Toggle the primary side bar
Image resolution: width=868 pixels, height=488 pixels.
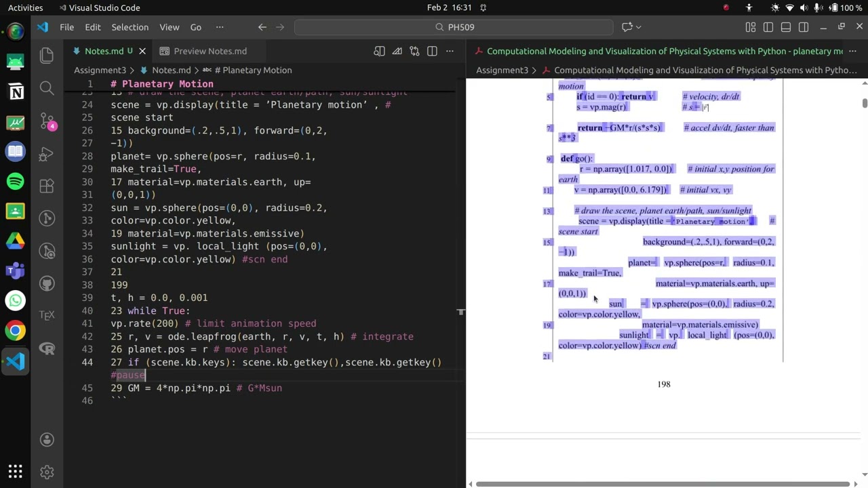pyautogui.click(x=768, y=27)
